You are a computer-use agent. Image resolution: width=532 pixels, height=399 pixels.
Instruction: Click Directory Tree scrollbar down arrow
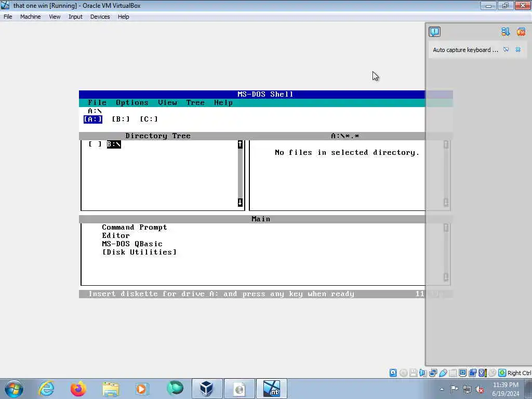[240, 202]
